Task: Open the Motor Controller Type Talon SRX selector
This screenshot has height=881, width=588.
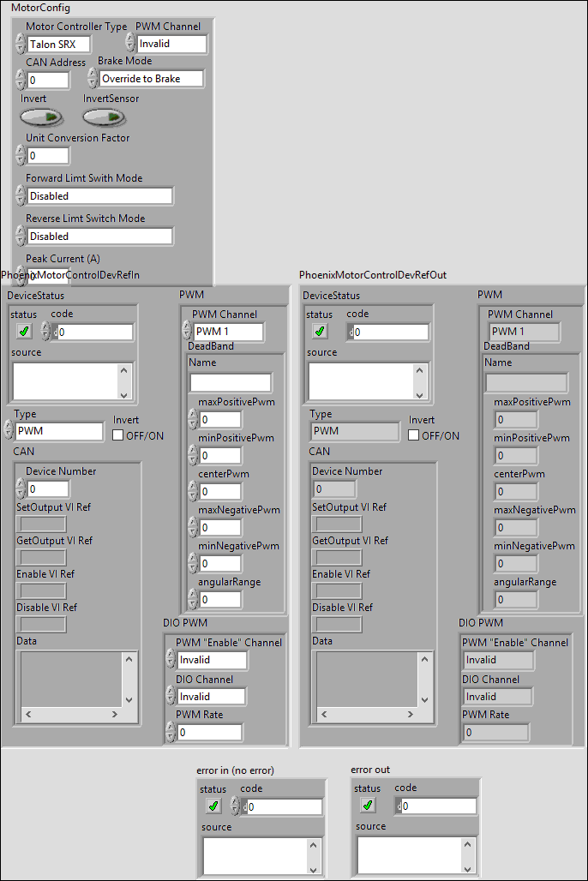Action: [x=58, y=45]
